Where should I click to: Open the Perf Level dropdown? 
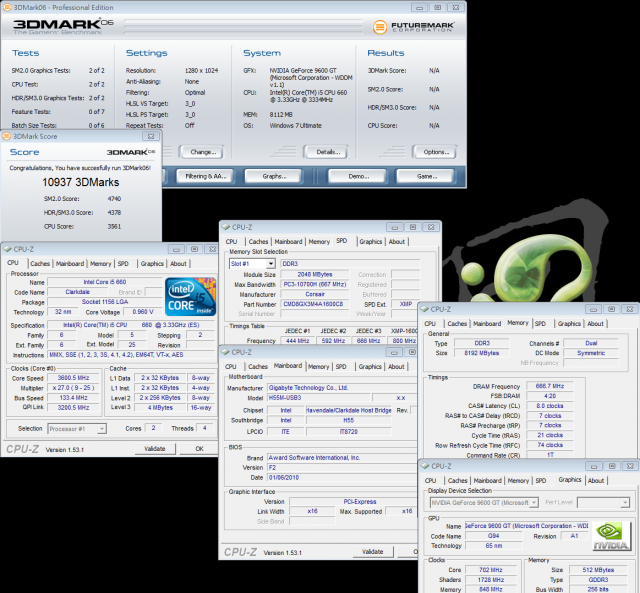[625, 502]
